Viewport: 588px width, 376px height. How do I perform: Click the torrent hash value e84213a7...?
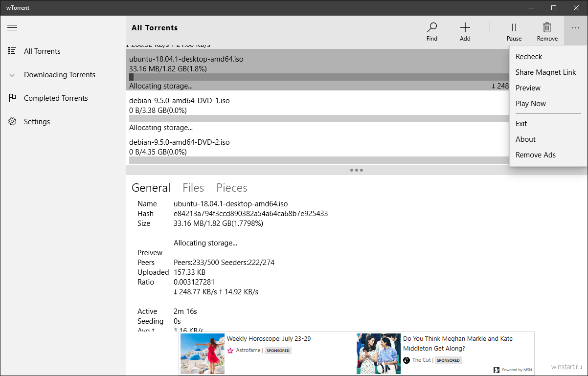(x=251, y=214)
